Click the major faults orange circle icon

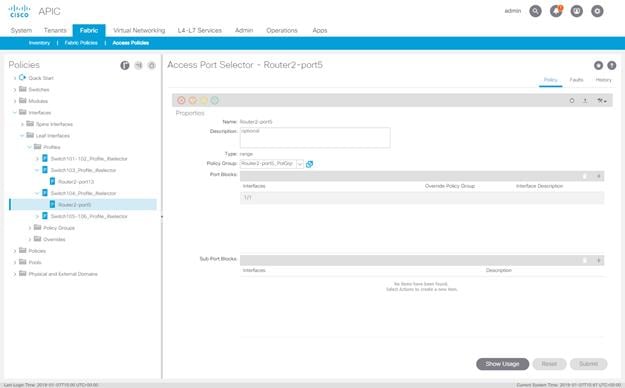[x=193, y=100]
